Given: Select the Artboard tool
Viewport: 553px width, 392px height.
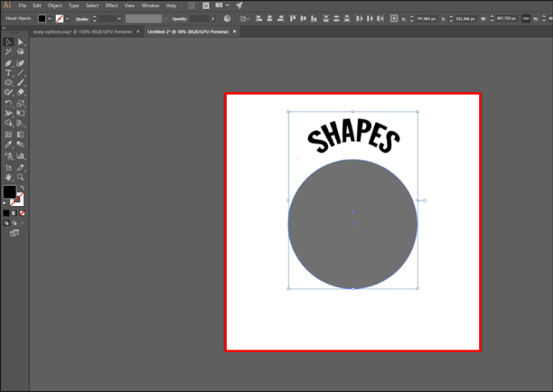Looking at the screenshot, I should 8,168.
